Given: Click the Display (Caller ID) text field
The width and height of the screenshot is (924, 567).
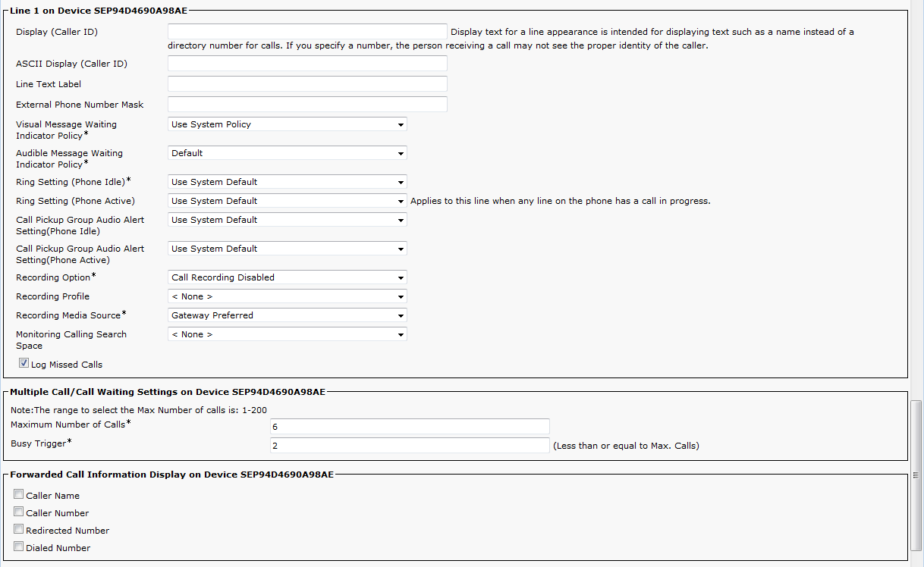Looking at the screenshot, I should (307, 31).
